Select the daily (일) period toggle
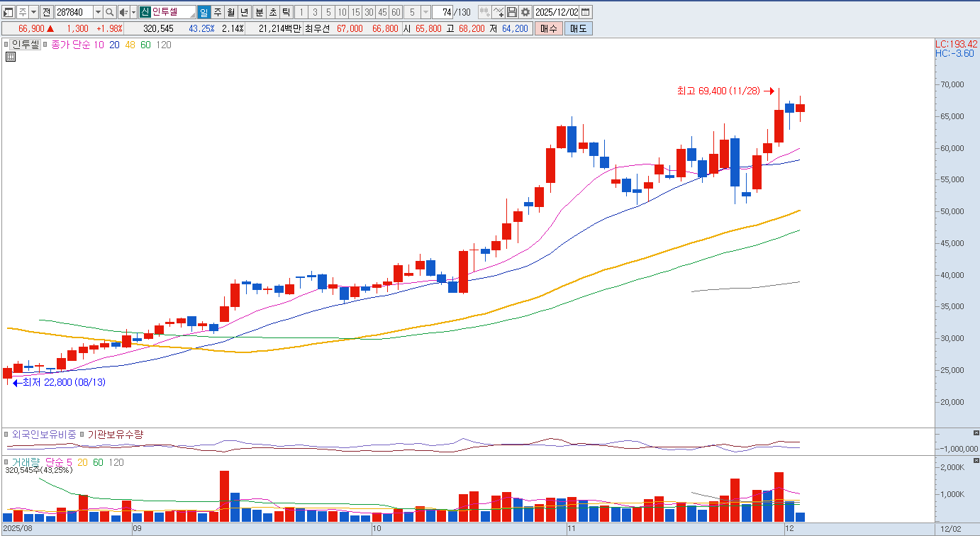The image size is (980, 536). click(204, 12)
